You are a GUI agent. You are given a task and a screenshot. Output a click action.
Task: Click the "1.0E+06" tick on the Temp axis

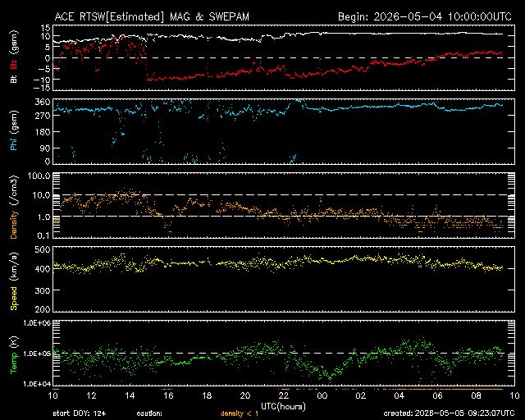tap(37, 323)
